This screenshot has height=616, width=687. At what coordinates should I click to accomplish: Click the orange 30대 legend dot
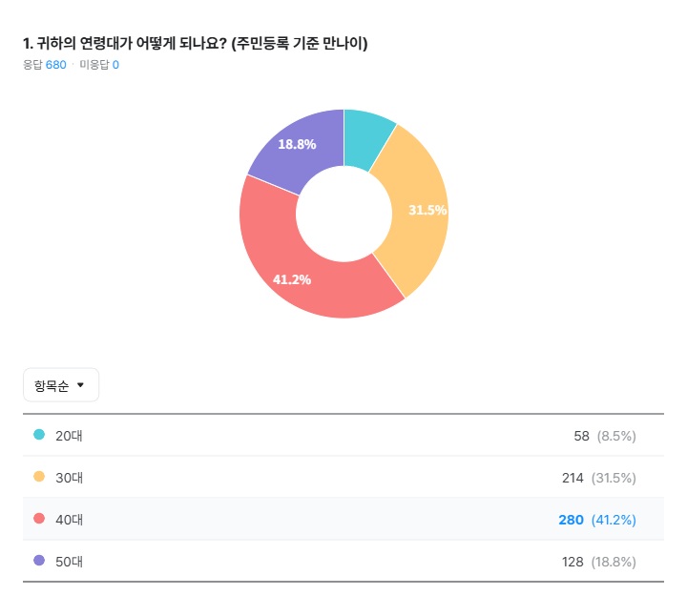coord(39,477)
